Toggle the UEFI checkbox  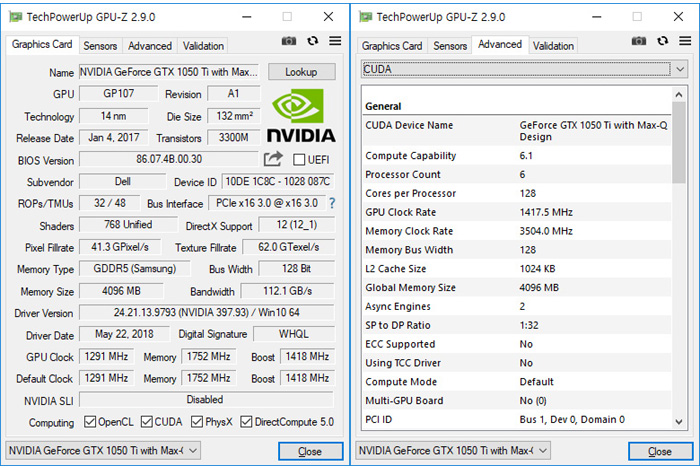tap(299, 159)
